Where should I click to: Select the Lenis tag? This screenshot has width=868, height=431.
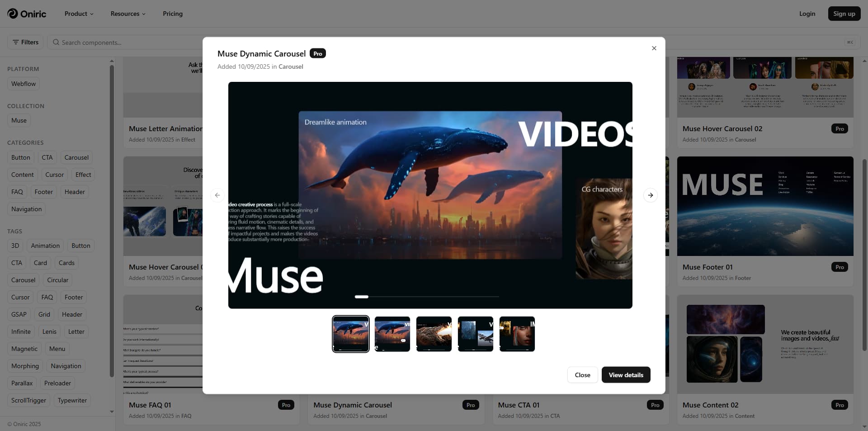tap(49, 332)
